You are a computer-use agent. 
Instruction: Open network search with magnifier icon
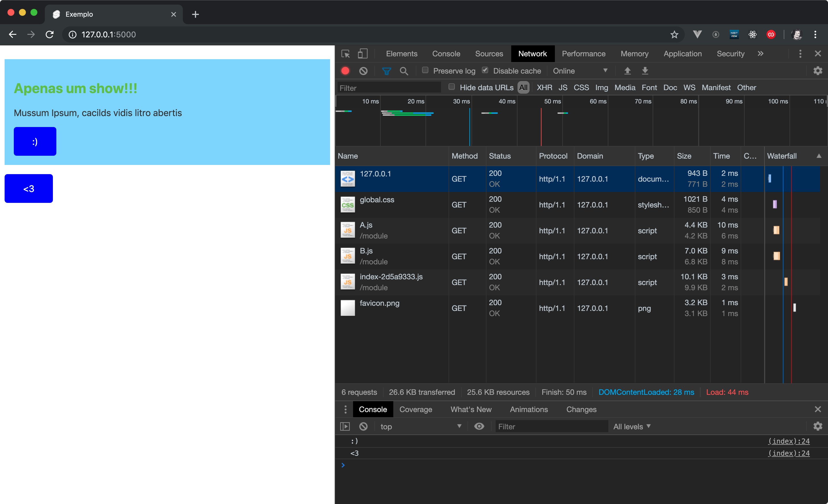click(x=404, y=71)
